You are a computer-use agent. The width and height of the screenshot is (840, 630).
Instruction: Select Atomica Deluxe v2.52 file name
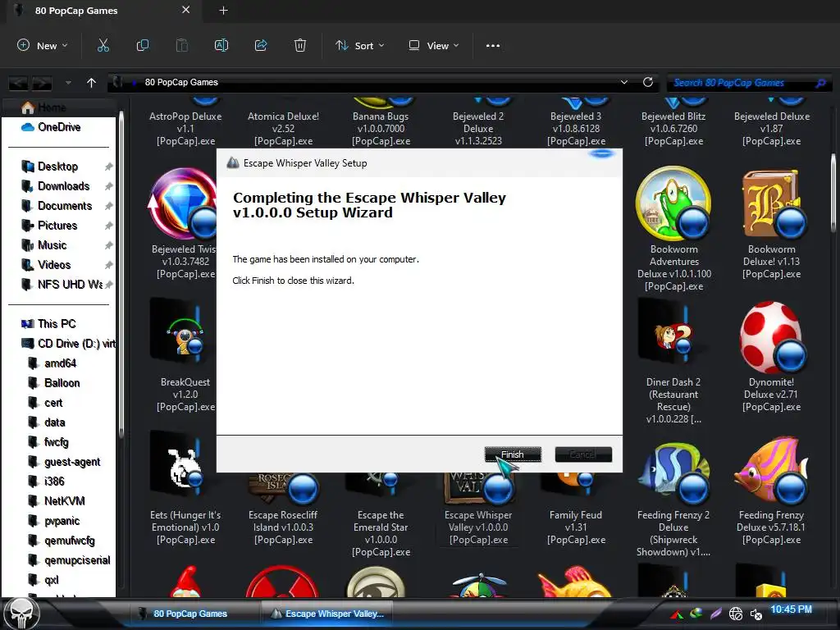click(x=283, y=129)
